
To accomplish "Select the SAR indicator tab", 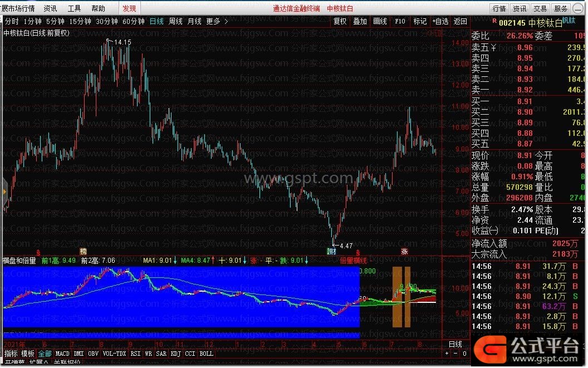I will [x=161, y=354].
